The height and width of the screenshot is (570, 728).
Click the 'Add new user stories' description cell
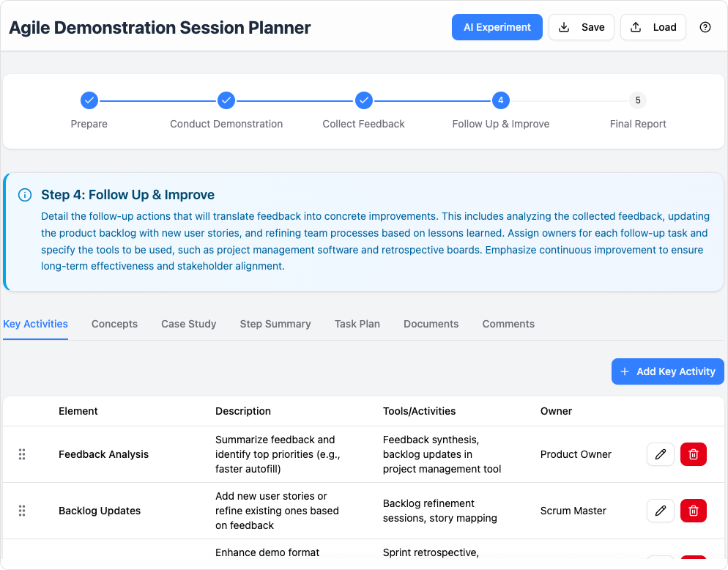(277, 511)
